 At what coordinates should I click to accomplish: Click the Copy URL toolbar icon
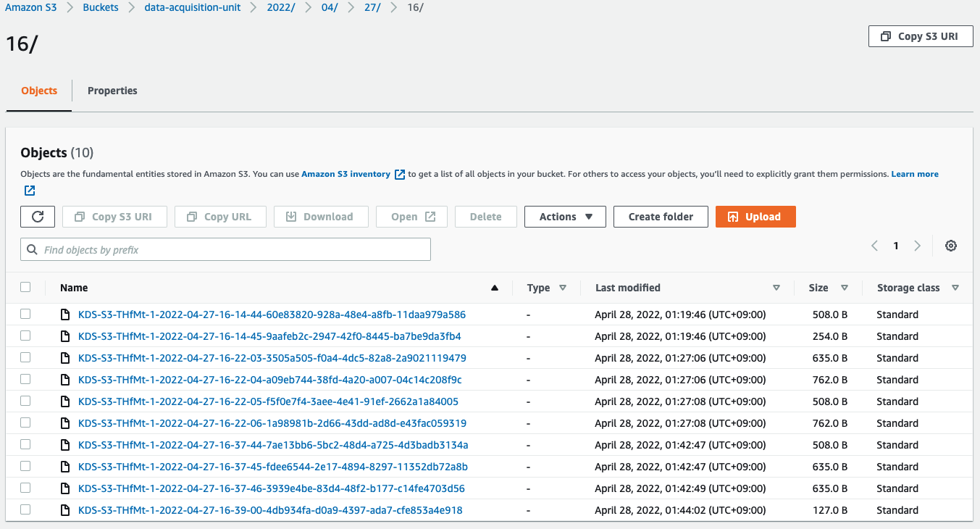pos(191,216)
